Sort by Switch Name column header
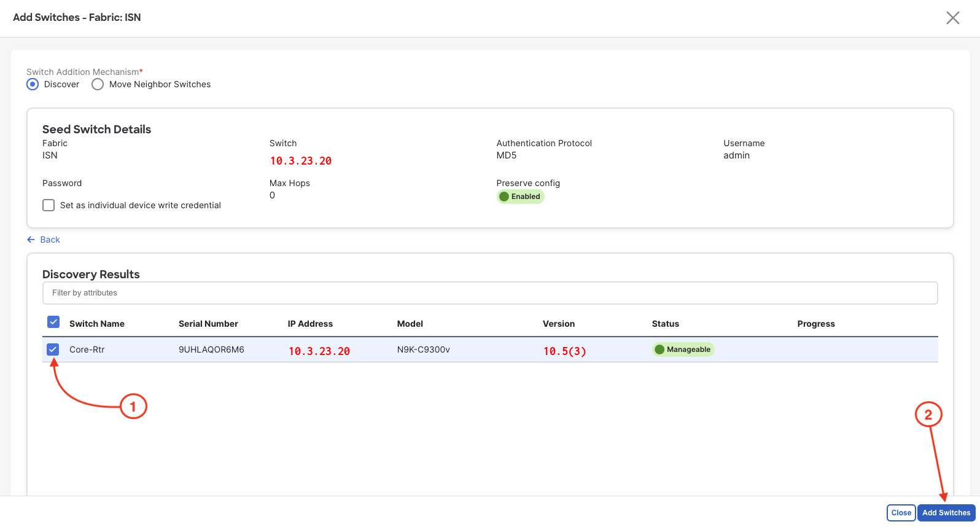Image resolution: width=980 pixels, height=527 pixels. point(97,324)
